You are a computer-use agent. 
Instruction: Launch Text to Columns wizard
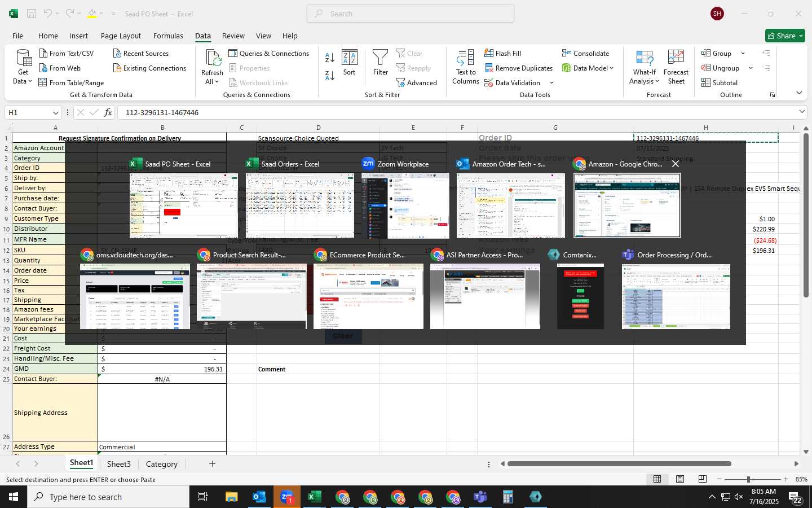[x=466, y=67]
